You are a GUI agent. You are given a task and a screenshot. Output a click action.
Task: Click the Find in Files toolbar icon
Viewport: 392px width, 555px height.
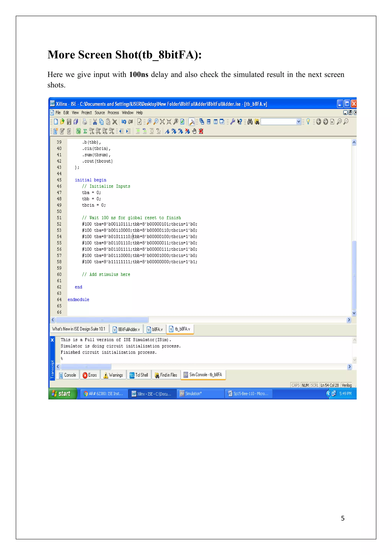(257, 122)
